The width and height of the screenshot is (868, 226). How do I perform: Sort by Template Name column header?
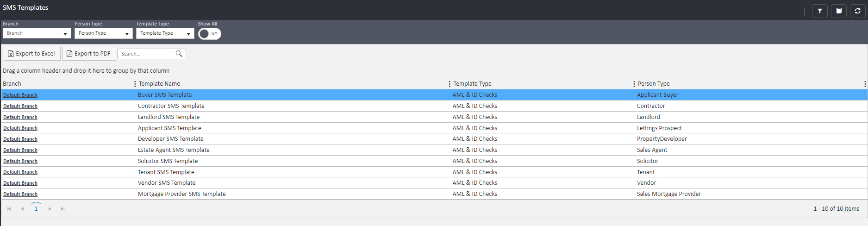point(159,84)
